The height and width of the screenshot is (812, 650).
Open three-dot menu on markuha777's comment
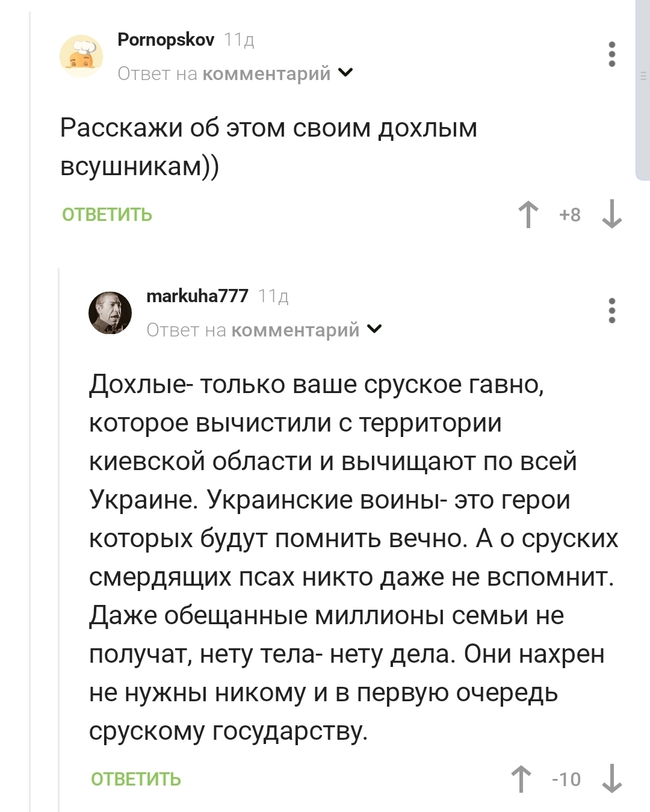[x=611, y=311]
